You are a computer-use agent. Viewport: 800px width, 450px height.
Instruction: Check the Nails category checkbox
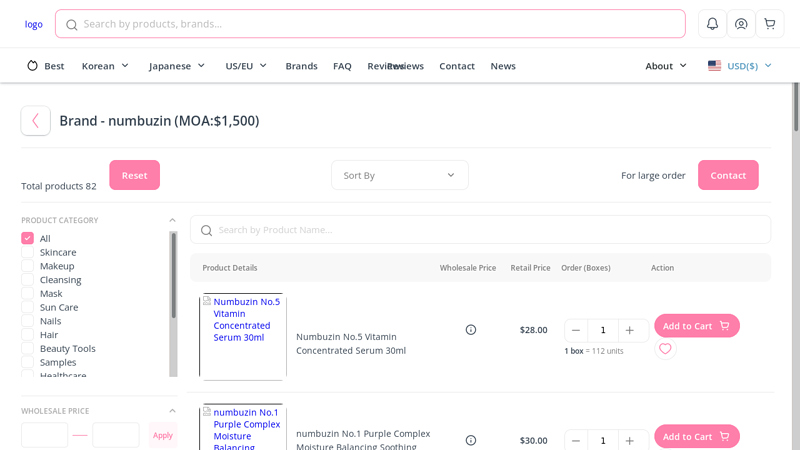click(x=28, y=321)
